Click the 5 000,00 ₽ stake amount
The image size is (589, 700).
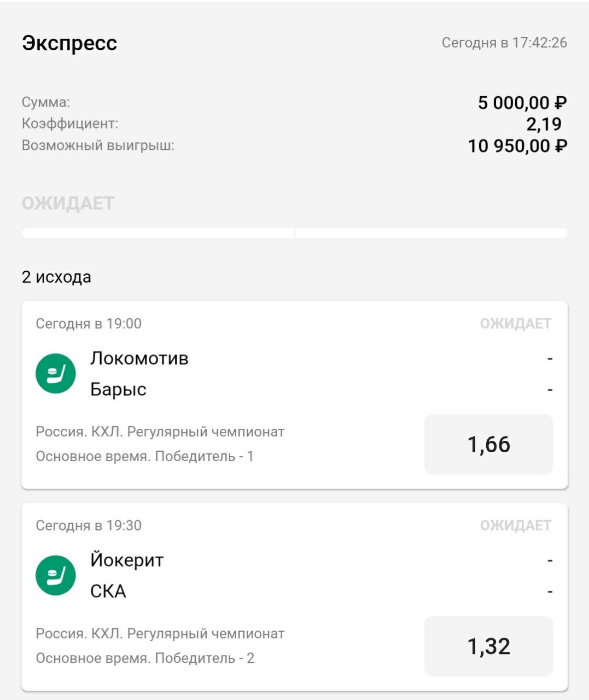tap(522, 103)
